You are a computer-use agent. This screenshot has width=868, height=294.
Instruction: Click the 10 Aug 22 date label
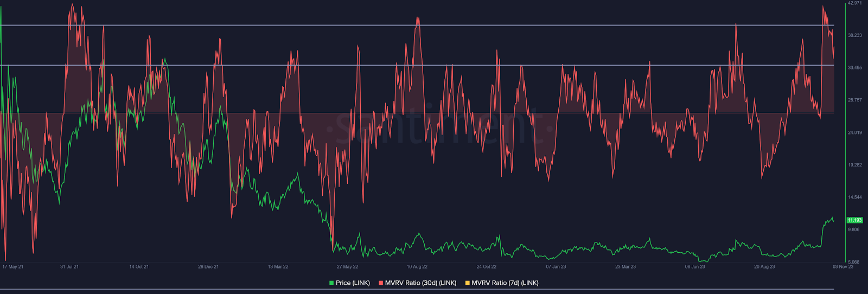pyautogui.click(x=417, y=267)
